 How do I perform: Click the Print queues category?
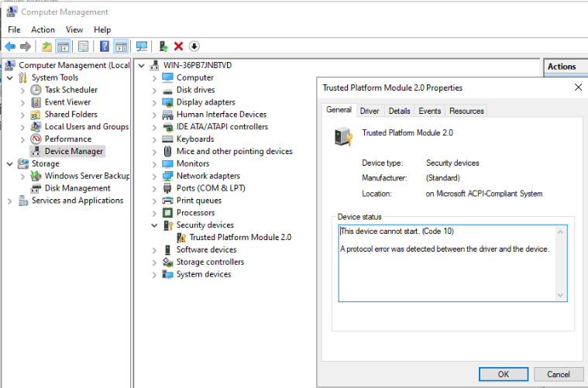[x=199, y=201]
